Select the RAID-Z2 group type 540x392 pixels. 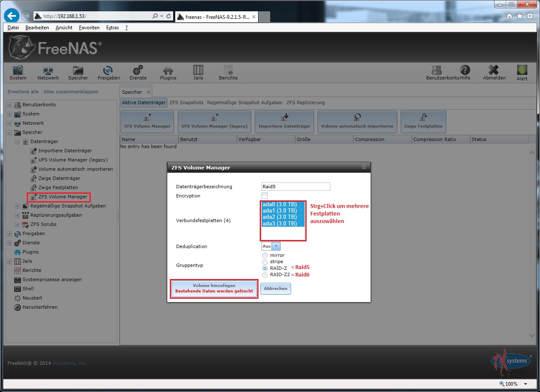pos(265,275)
